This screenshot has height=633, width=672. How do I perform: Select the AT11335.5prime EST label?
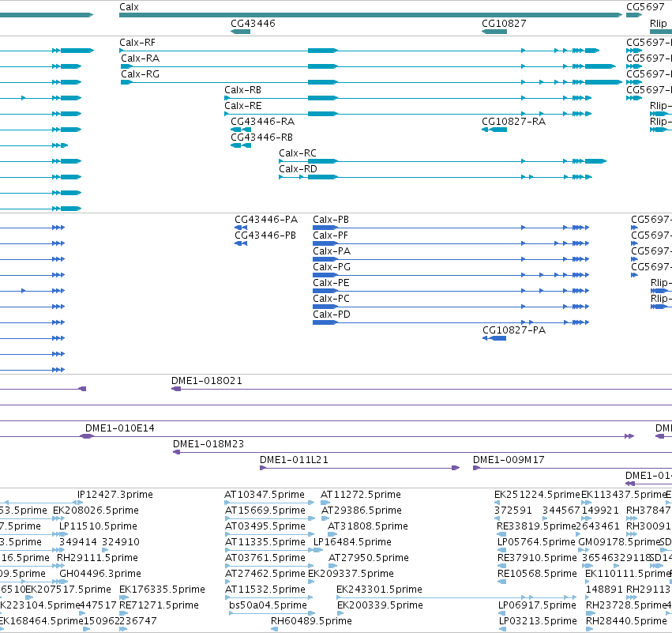pos(265,542)
